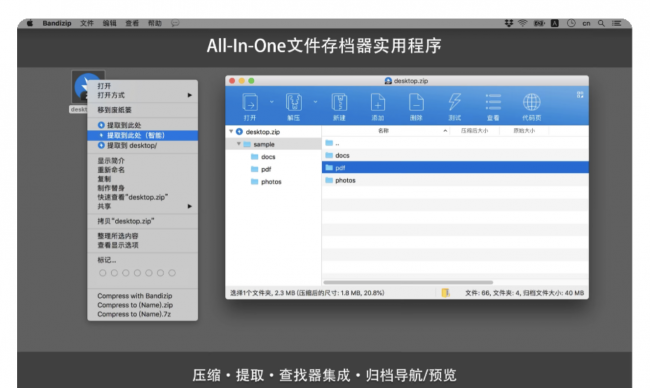Click the desktop.zip icon on the desktop
The height and width of the screenshot is (388, 650).
click(x=79, y=87)
